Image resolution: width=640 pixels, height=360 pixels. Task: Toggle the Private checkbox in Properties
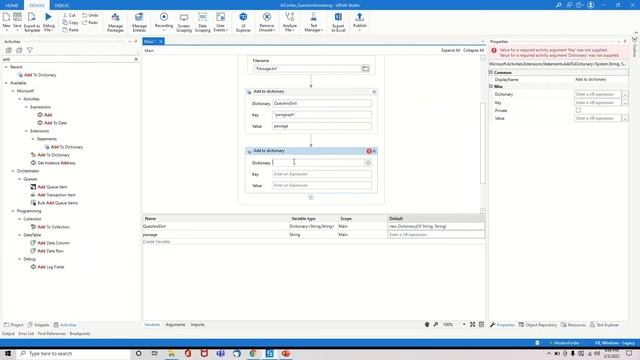pyautogui.click(x=578, y=110)
